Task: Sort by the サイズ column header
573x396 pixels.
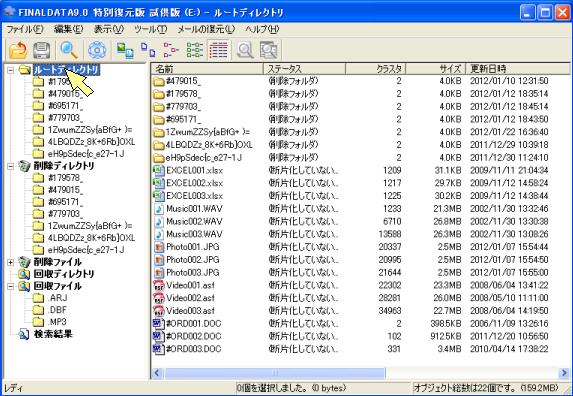Action: [x=436, y=68]
